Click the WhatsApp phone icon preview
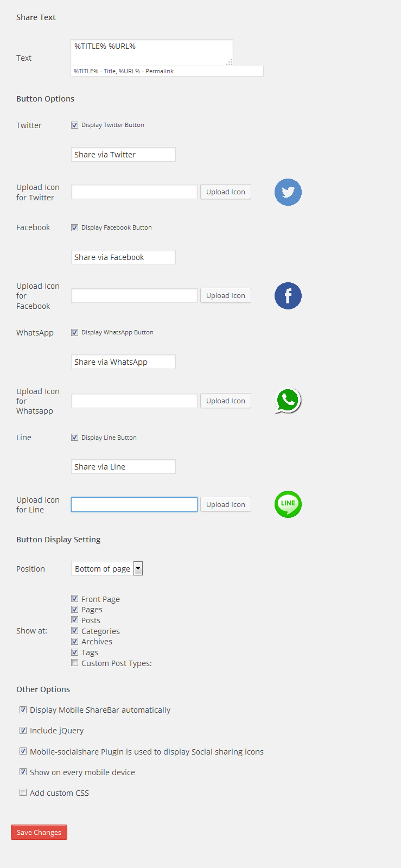Viewport: 401px width, 868px height. 288,401
